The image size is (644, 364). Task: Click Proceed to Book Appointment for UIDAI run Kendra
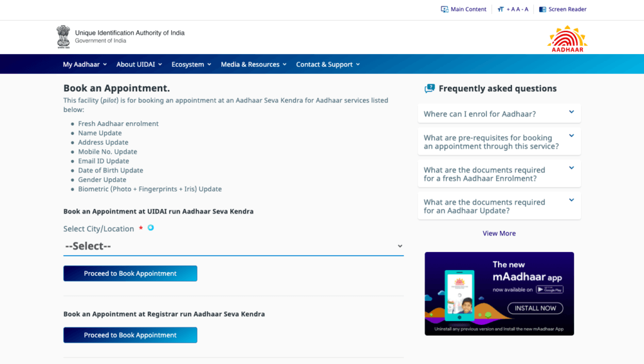130,273
